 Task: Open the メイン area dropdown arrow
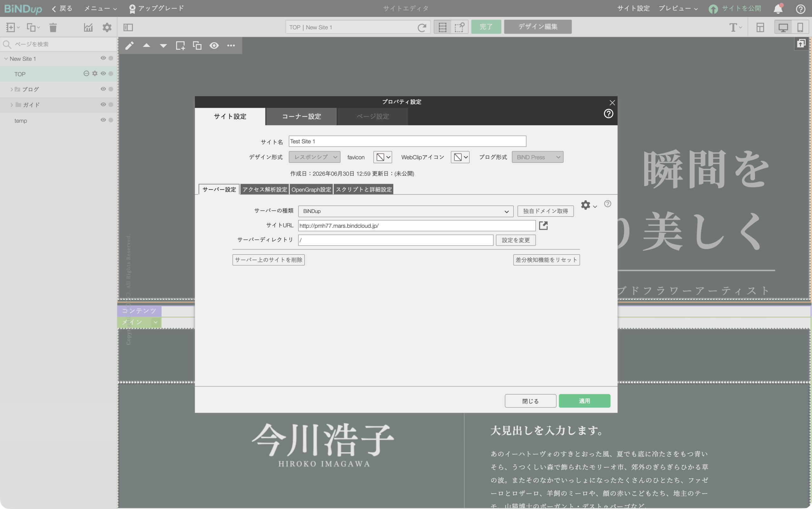155,323
